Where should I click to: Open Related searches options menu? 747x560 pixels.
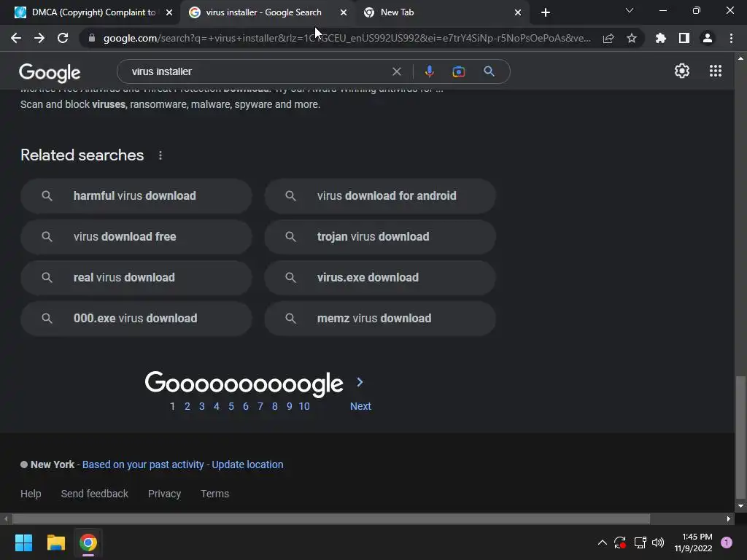(160, 155)
